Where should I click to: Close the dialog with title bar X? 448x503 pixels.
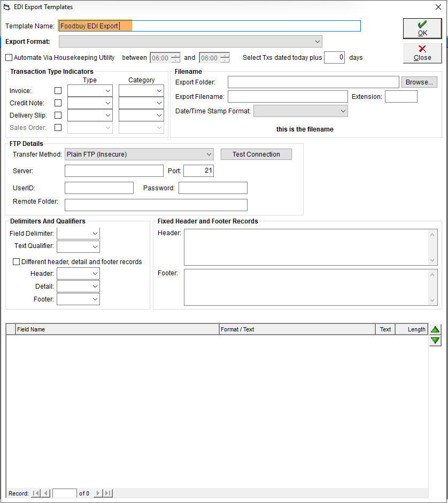[438, 7]
